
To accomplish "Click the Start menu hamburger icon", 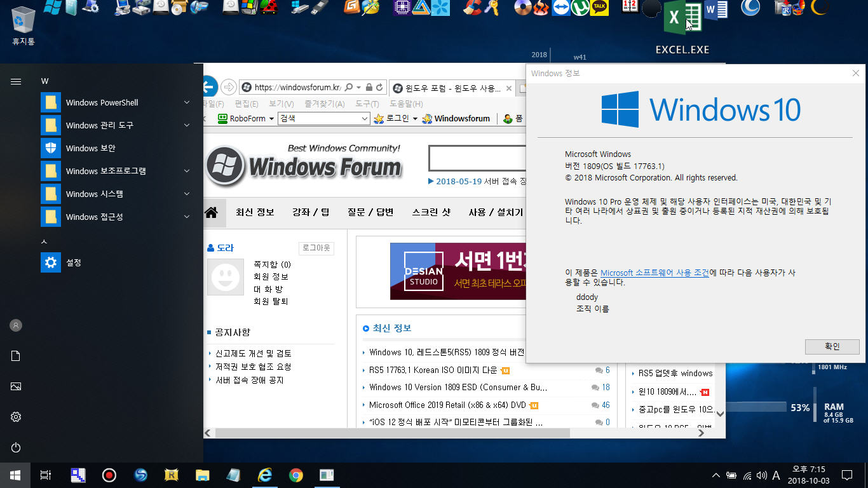I will coord(16,81).
